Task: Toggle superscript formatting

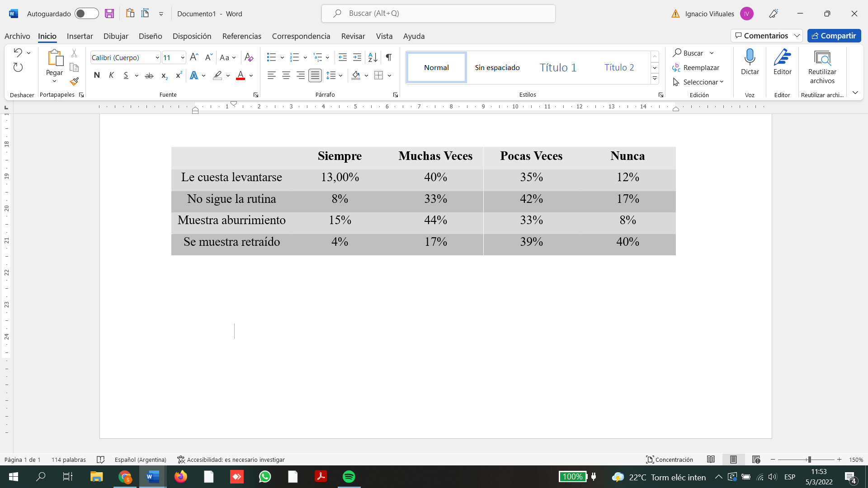Action: click(x=179, y=75)
